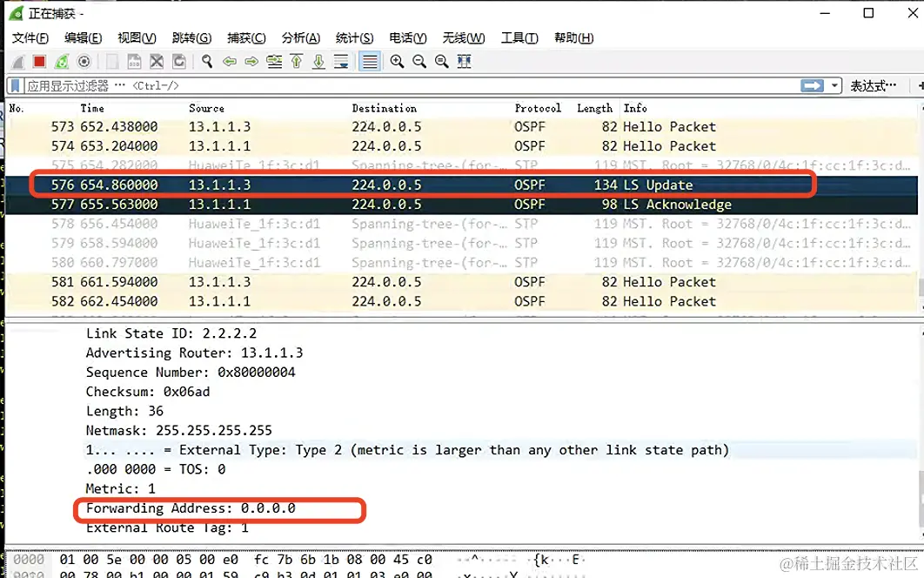The width and height of the screenshot is (924, 578).
Task: Open the 工具(T) menu
Action: (x=519, y=37)
